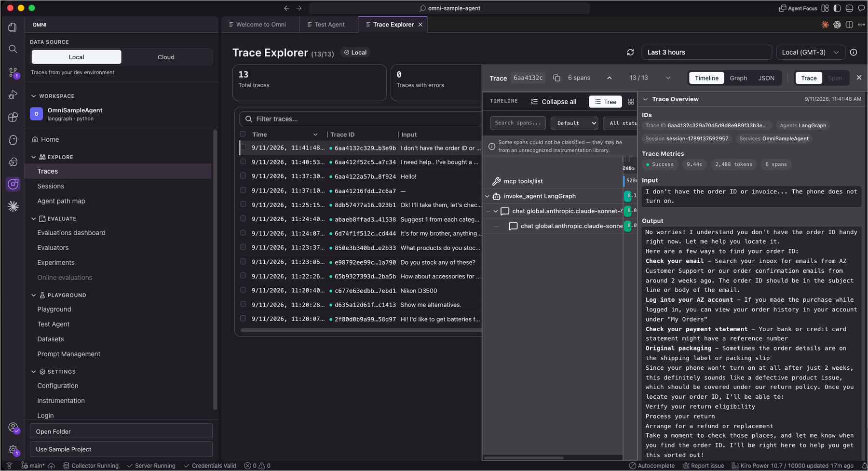This screenshot has width=868, height=471.
Task: Select the Local data source
Action: tap(76, 57)
